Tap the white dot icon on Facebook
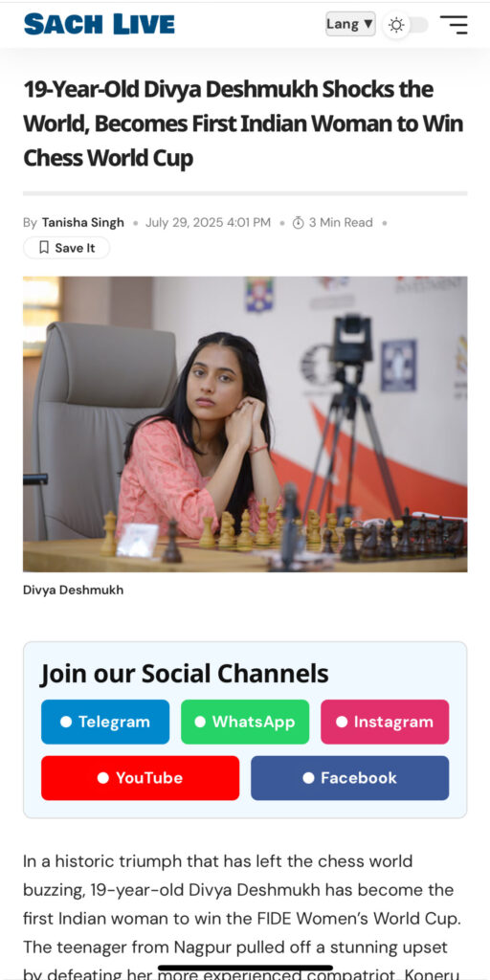Image resolution: width=490 pixels, height=980 pixels. pyautogui.click(x=308, y=778)
